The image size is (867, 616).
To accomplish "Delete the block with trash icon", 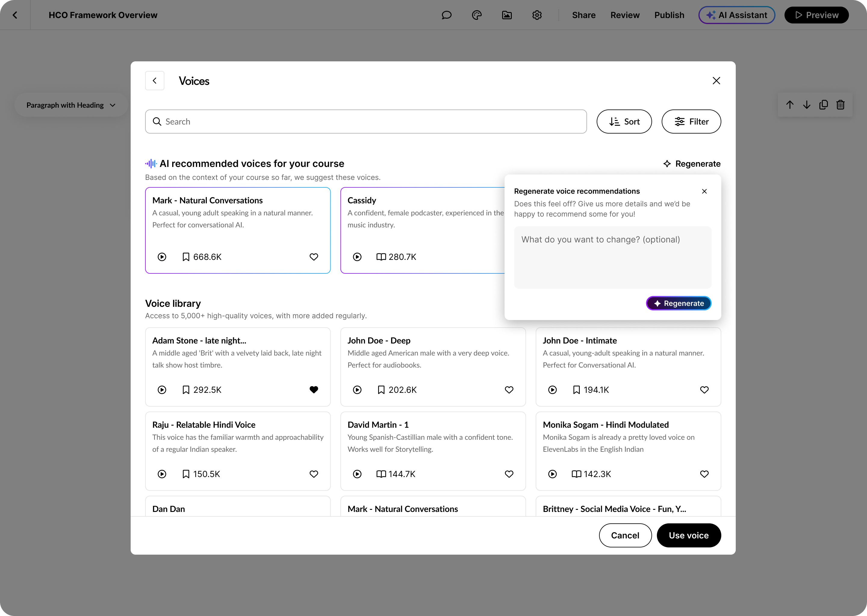I will [840, 105].
